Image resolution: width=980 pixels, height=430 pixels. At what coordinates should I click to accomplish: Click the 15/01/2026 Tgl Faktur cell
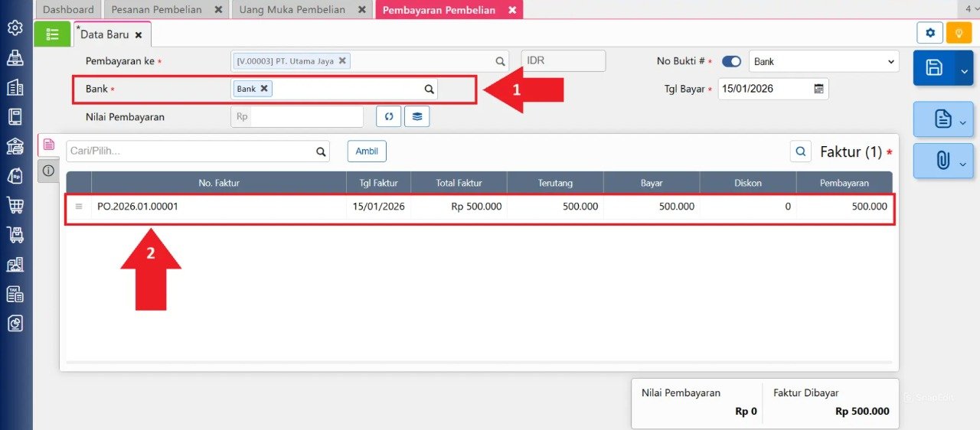click(x=378, y=207)
